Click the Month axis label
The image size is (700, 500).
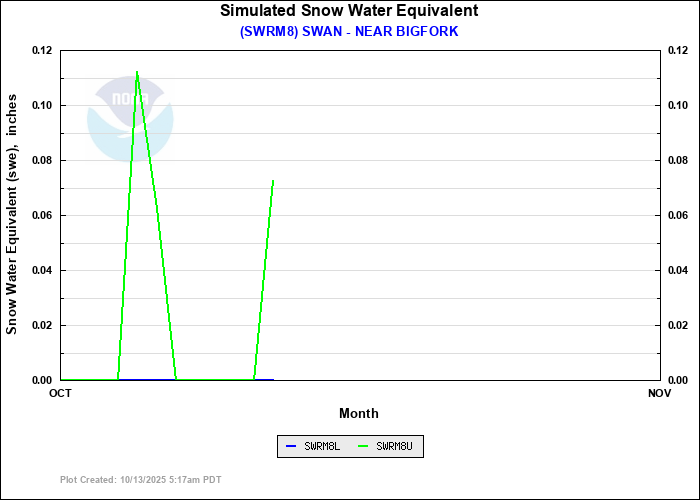pyautogui.click(x=359, y=413)
